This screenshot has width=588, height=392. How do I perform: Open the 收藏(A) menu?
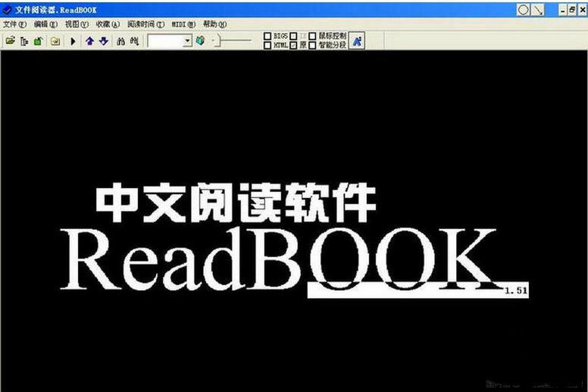pyautogui.click(x=108, y=24)
